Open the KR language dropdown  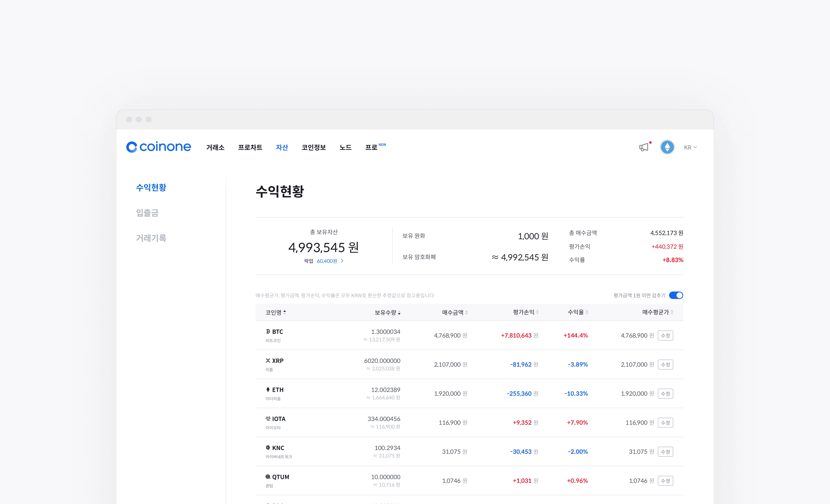click(x=690, y=147)
